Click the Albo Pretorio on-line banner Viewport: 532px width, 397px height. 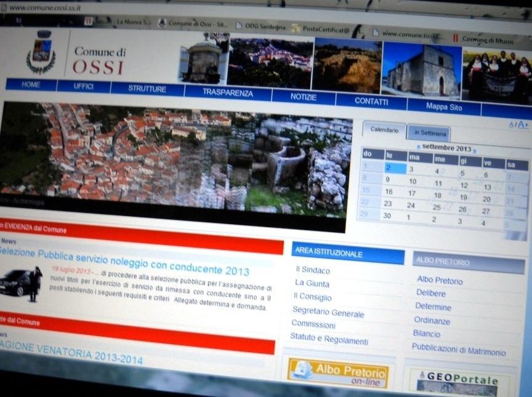click(x=338, y=373)
